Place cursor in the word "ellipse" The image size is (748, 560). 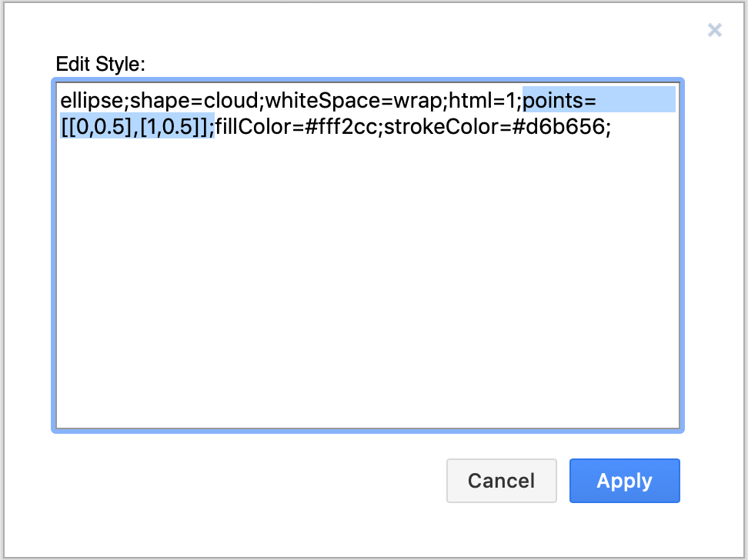coord(92,101)
